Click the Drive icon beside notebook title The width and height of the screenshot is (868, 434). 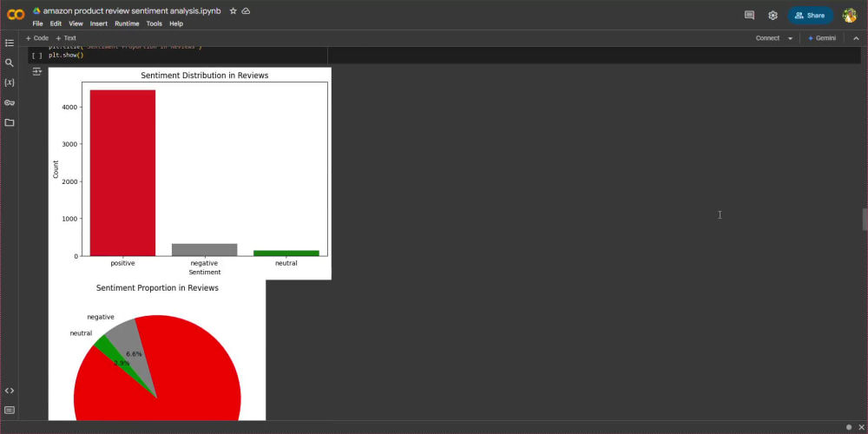36,11
